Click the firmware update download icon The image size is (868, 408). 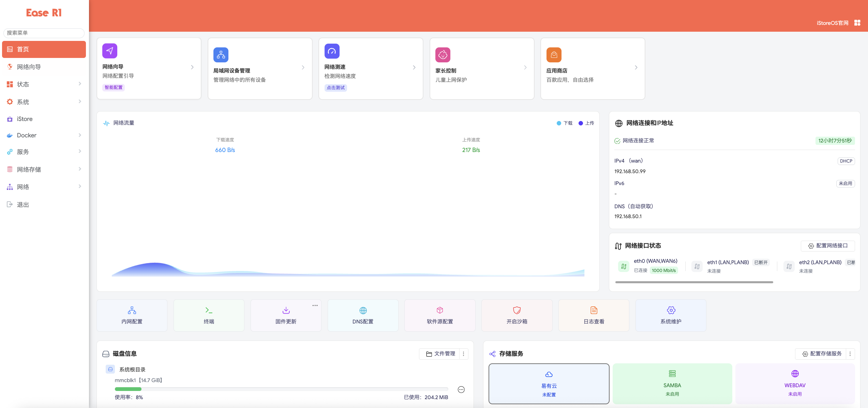click(x=286, y=310)
